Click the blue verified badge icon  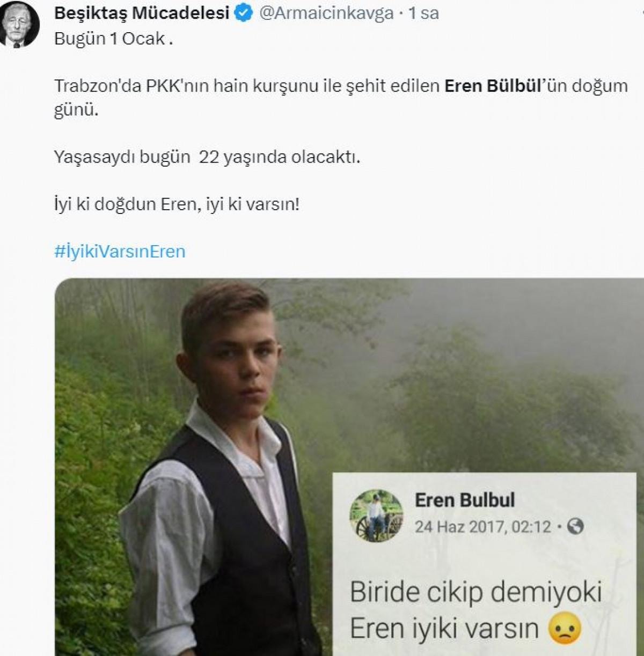(x=244, y=13)
